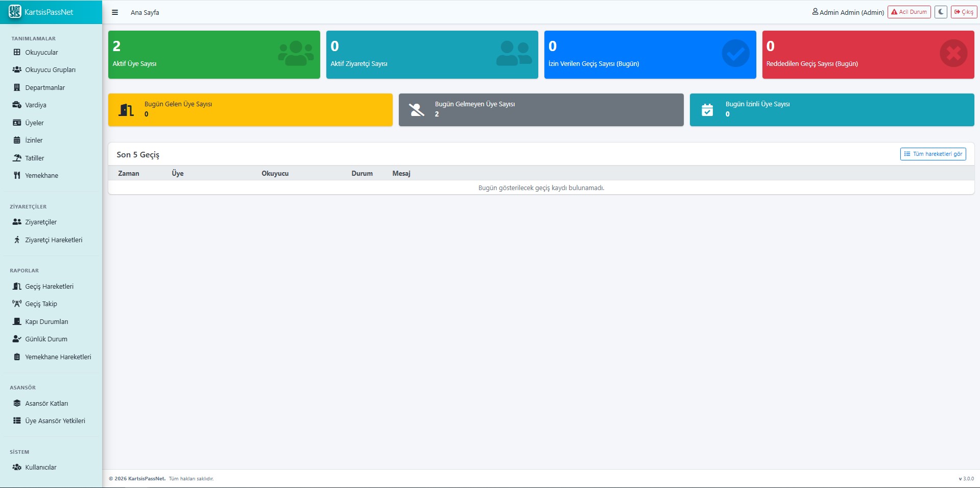Click the Aktif Ziyaretçi Sayısı card

(432, 55)
